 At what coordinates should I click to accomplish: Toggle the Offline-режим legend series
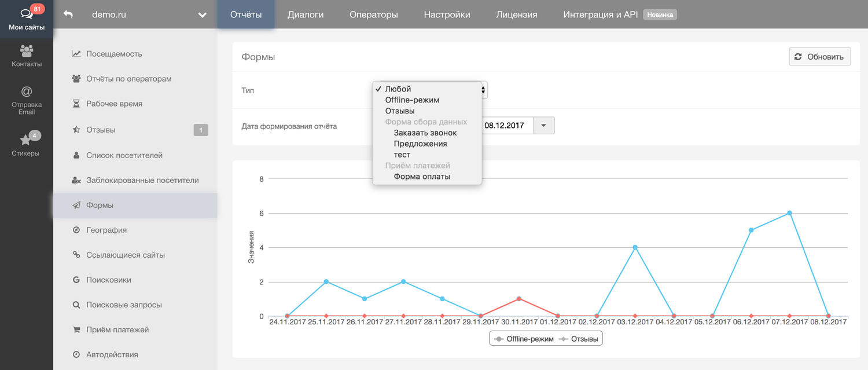click(x=523, y=339)
